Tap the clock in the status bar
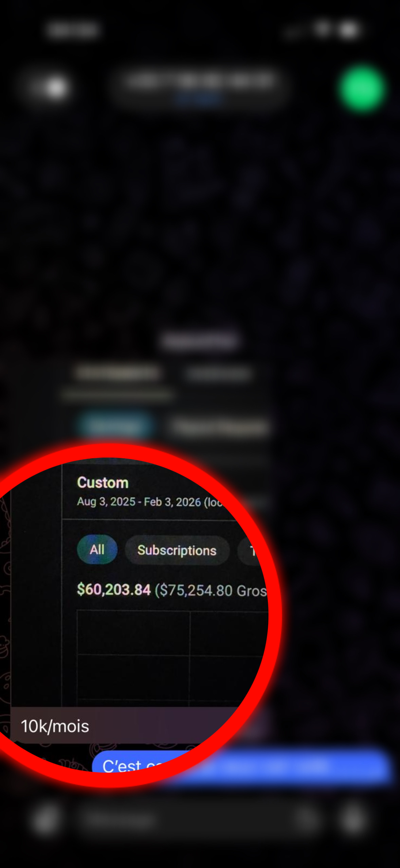 [x=73, y=30]
